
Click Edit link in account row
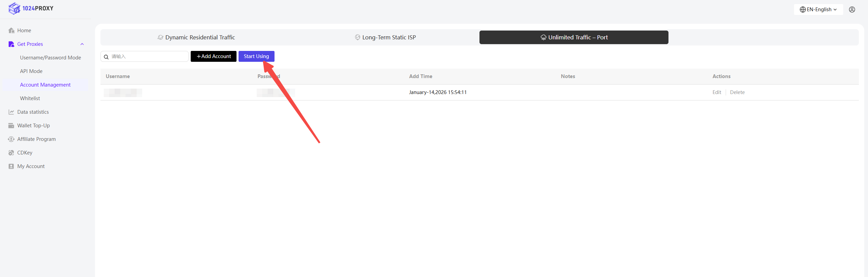[x=717, y=92]
